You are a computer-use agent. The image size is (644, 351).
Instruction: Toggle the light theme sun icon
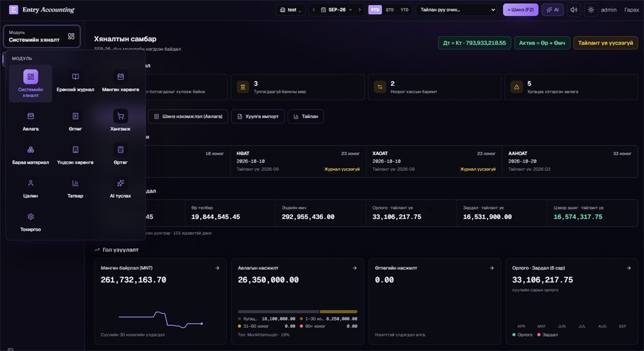click(591, 10)
